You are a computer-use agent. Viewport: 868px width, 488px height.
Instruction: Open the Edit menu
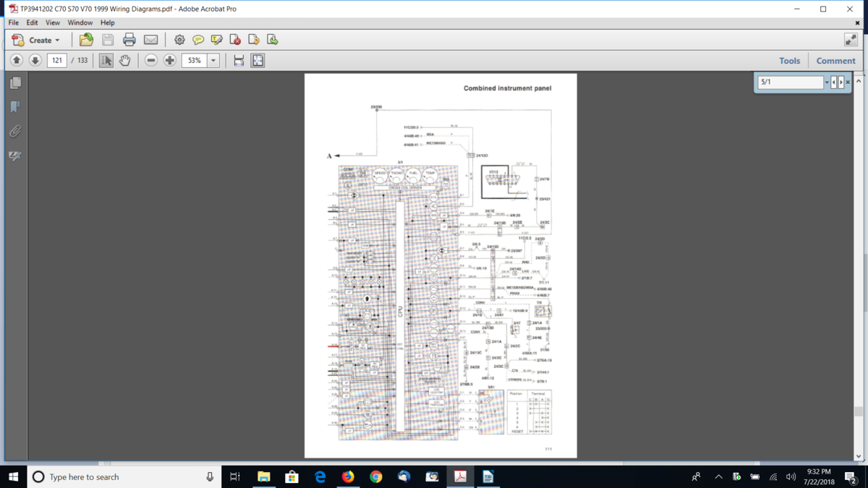point(32,22)
